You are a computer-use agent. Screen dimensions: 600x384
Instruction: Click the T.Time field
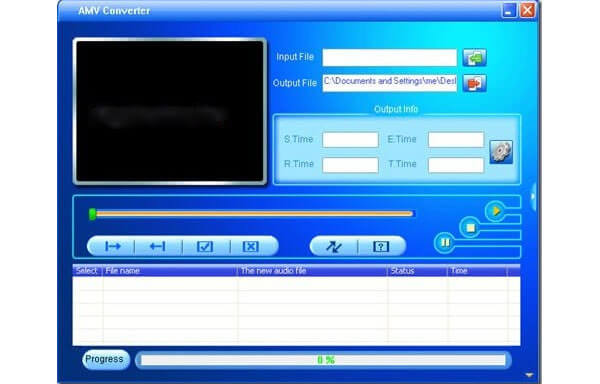tap(456, 165)
